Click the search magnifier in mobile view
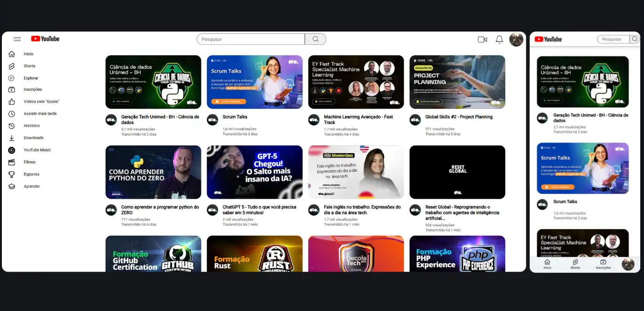The height and width of the screenshot is (311, 644). (635, 39)
